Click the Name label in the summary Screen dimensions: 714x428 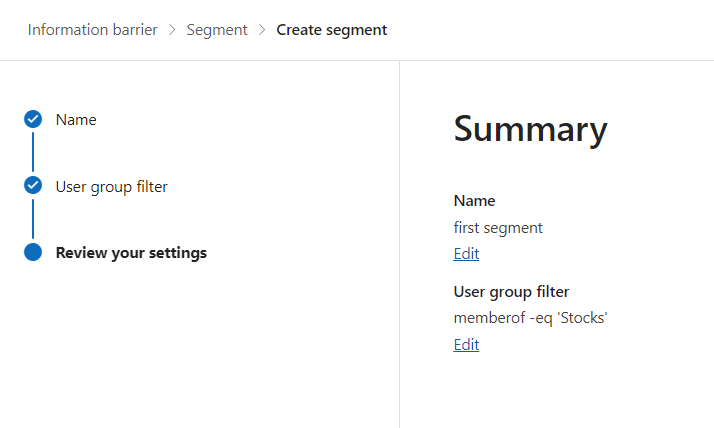[474, 201]
